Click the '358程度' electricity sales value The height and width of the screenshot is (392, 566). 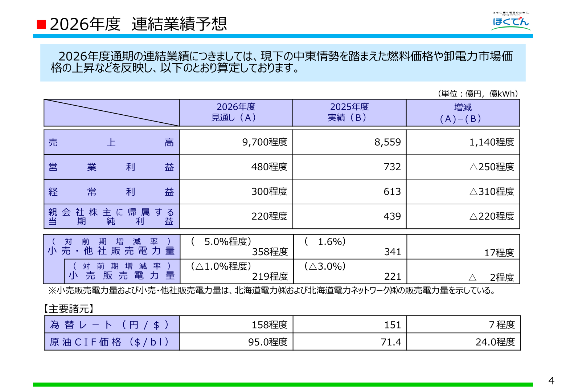(270, 252)
